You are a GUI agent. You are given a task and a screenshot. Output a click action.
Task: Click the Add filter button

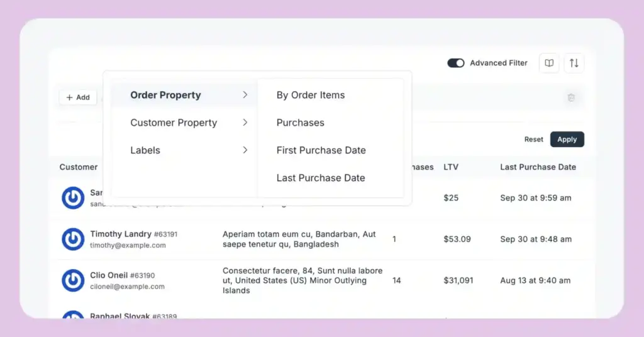(x=78, y=97)
